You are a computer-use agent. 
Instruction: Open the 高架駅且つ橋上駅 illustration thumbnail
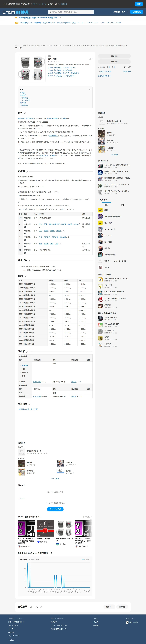46,528
